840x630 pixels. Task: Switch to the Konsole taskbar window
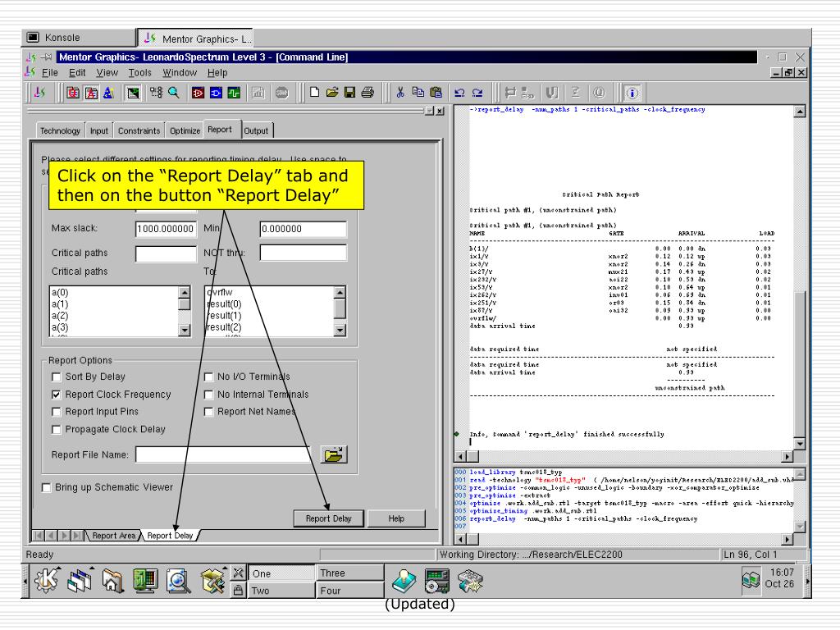pos(78,38)
